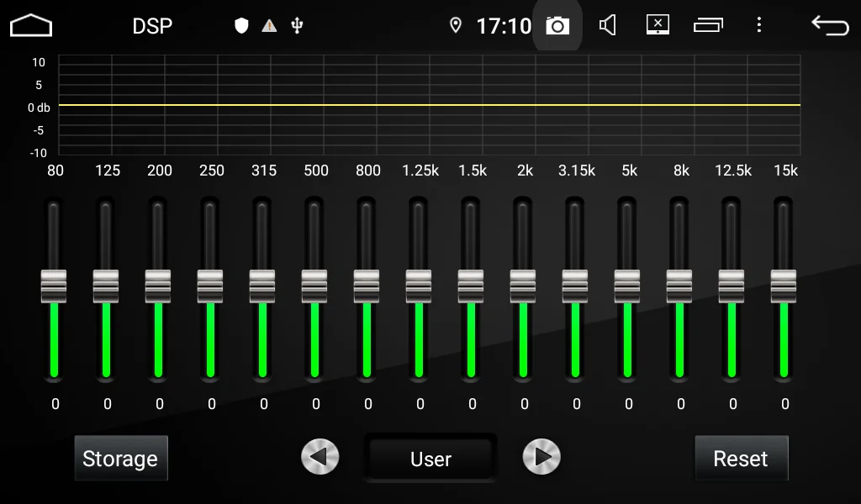Click the Storage button
Screen dimensions: 861x504
120,459
